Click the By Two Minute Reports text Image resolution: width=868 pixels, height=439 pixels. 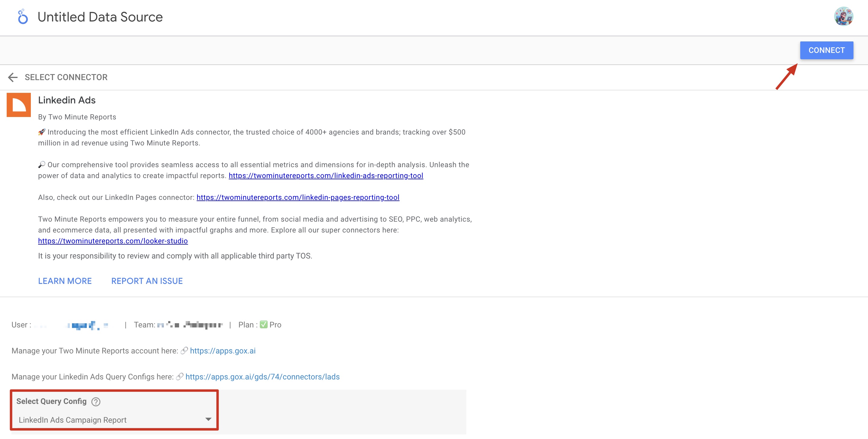pos(77,117)
